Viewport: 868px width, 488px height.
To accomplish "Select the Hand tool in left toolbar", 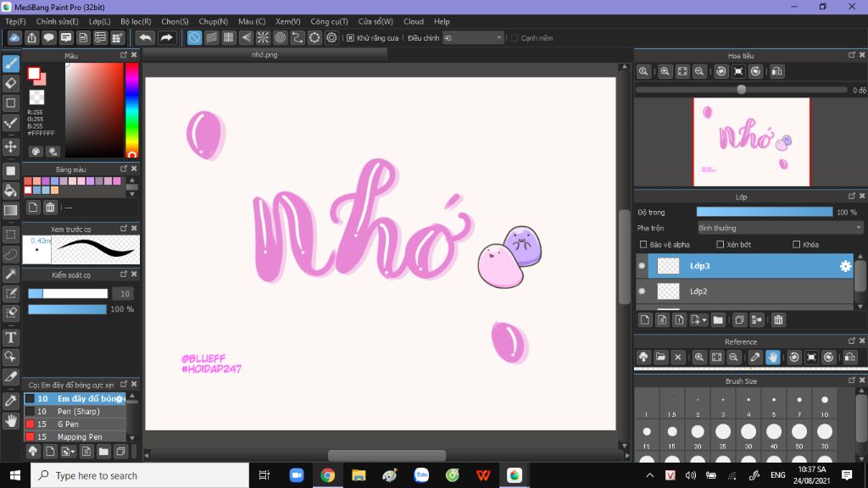I will point(11,421).
